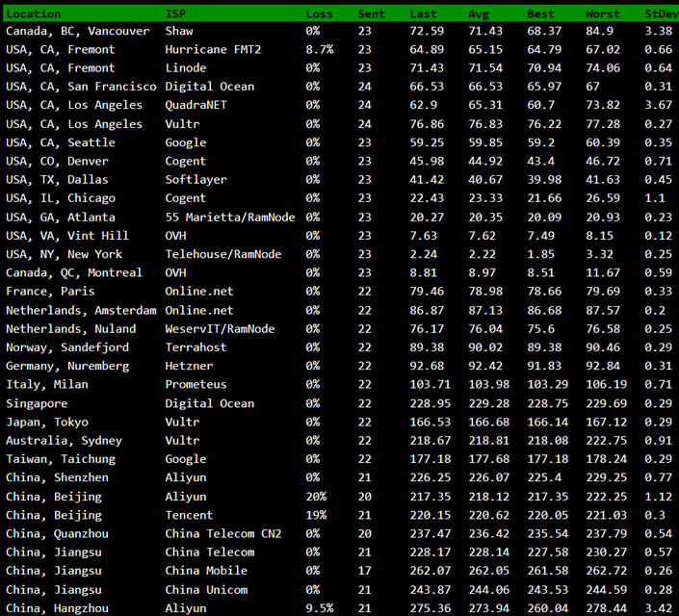Select the Terrahost ISP entry

click(x=196, y=347)
